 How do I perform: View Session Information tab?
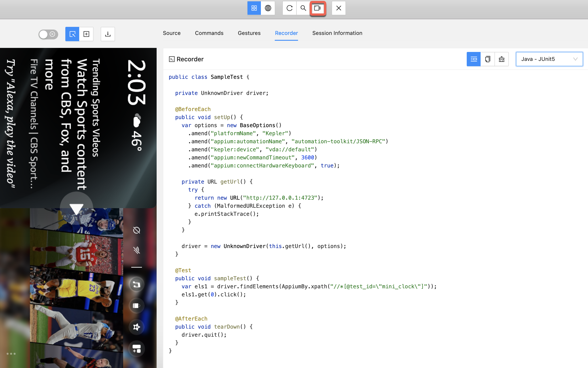(x=337, y=33)
